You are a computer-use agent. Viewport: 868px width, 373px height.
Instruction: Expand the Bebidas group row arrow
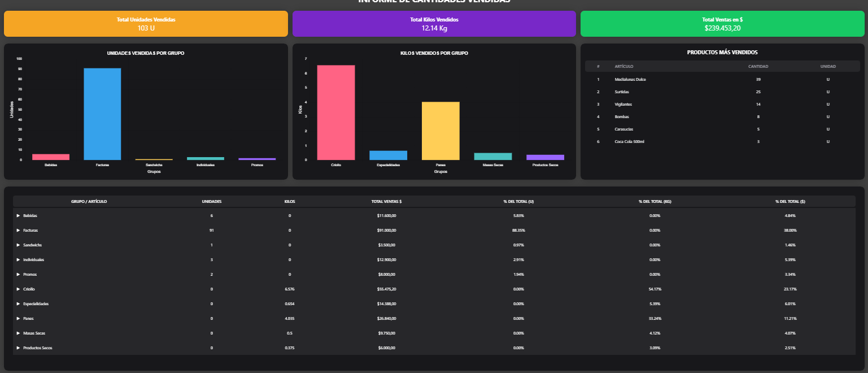(19, 216)
